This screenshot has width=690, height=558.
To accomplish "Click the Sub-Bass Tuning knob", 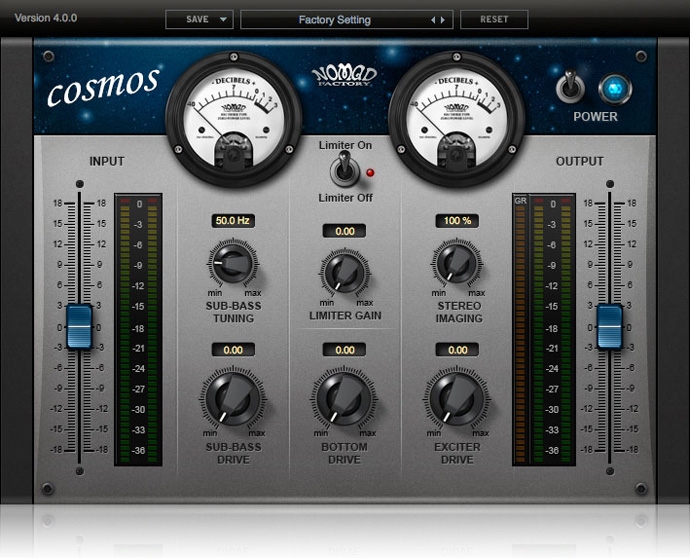I will pos(233,264).
